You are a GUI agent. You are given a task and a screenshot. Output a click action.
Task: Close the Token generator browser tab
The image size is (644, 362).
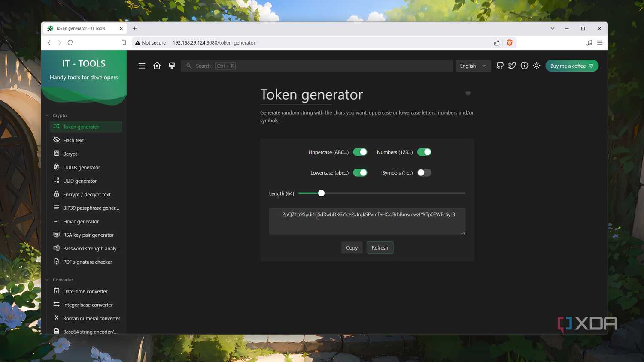click(x=121, y=29)
